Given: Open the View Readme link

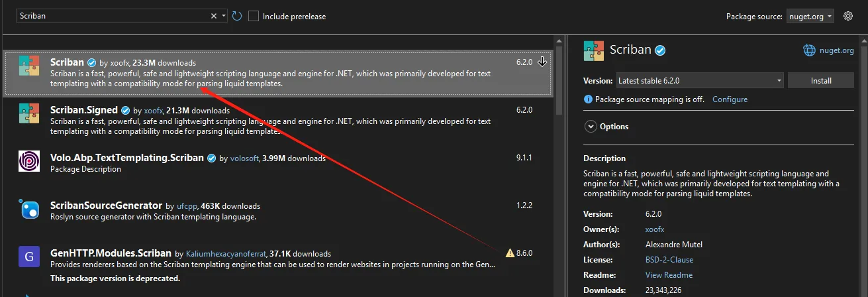Looking at the screenshot, I should [x=669, y=275].
